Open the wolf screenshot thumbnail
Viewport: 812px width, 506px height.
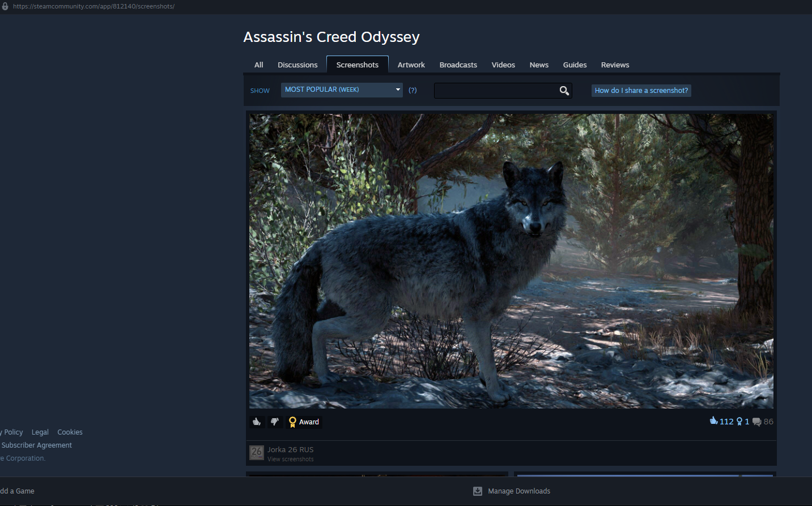[511, 261]
